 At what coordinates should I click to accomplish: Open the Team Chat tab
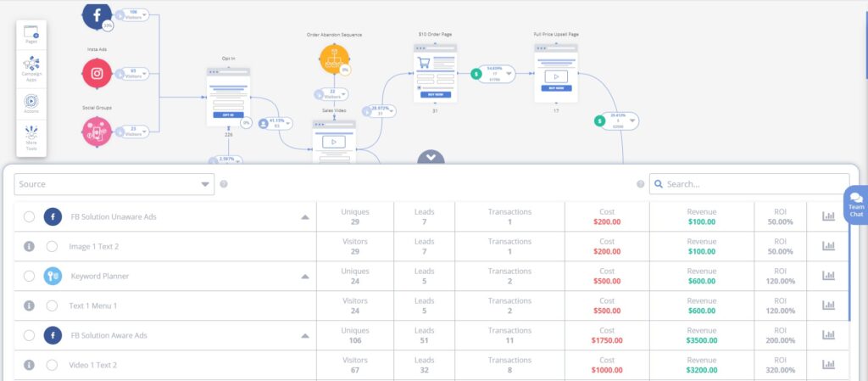(856, 206)
